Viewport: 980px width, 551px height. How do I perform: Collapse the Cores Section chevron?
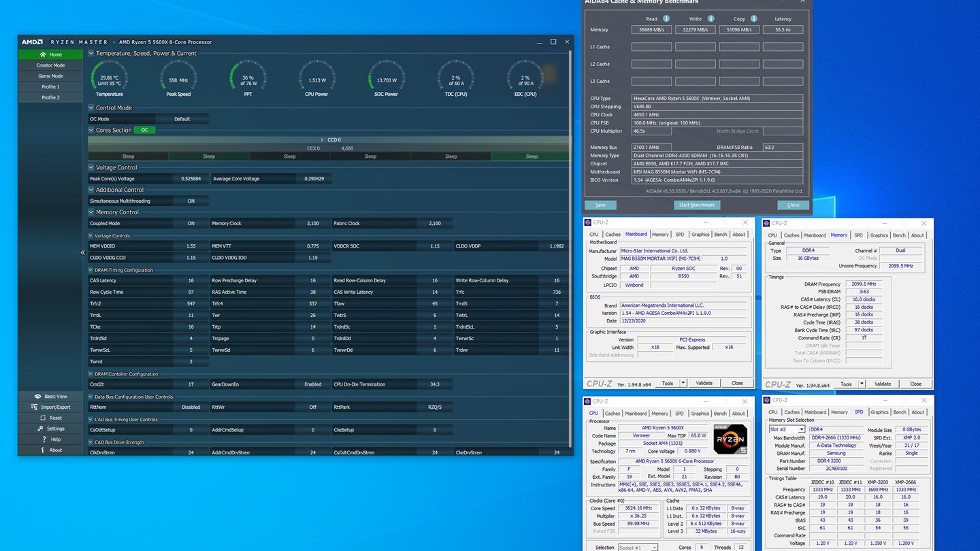tap(91, 130)
